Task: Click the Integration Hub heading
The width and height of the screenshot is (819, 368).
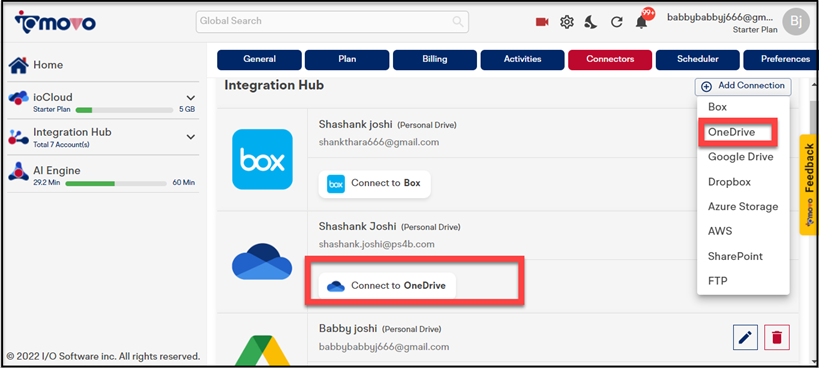Action: coord(274,85)
